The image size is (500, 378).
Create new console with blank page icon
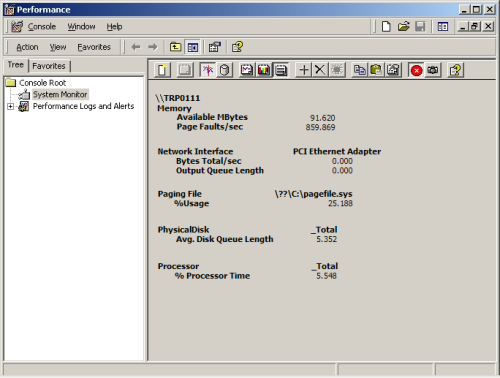pyautogui.click(x=386, y=26)
